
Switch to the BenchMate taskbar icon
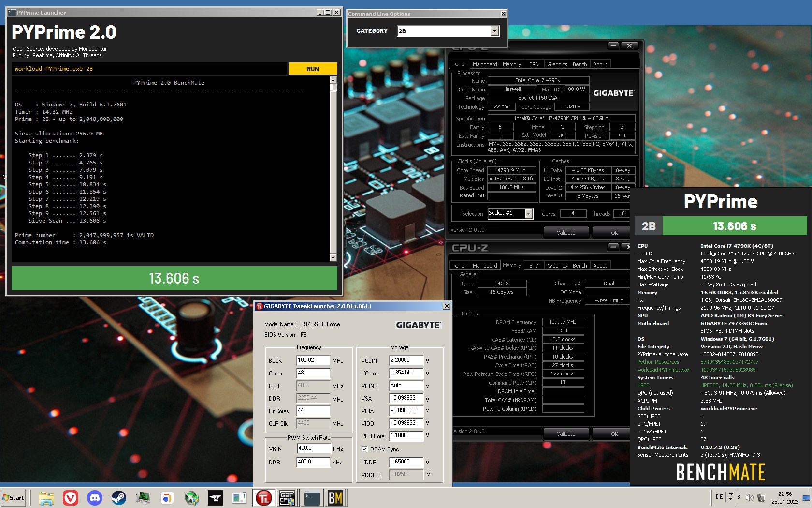click(335, 498)
